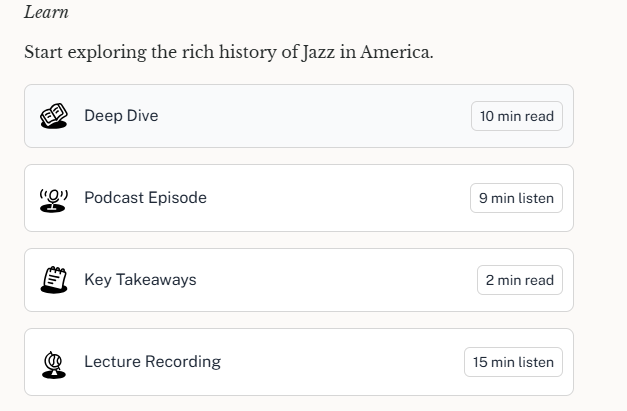Click the 15 min listen badge
Image resolution: width=627 pixels, height=411 pixels.
[513, 362]
